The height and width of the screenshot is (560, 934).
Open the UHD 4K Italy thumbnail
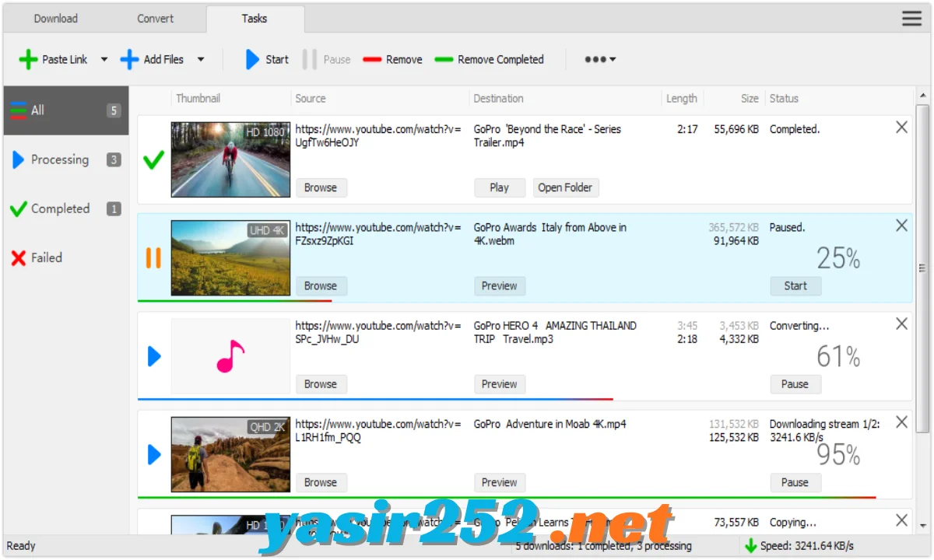230,257
